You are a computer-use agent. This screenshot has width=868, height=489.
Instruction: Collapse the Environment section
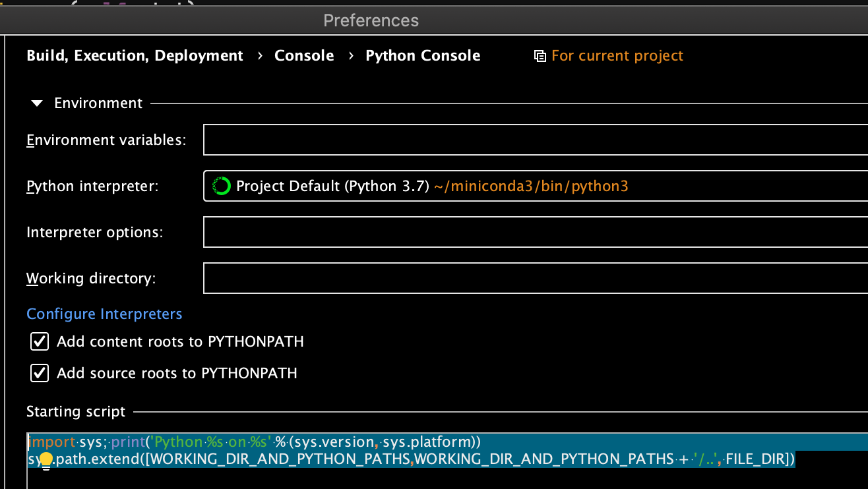[36, 103]
